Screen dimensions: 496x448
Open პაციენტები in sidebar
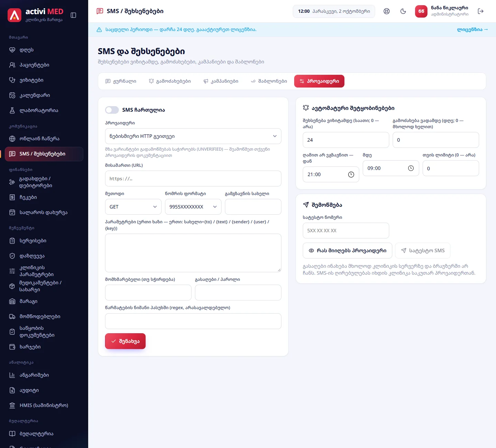(x=44, y=65)
